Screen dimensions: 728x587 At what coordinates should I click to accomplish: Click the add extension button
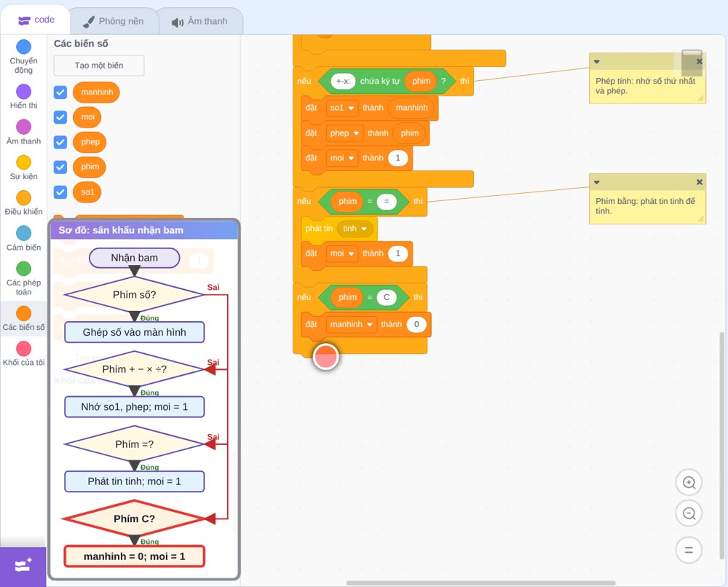click(x=23, y=566)
